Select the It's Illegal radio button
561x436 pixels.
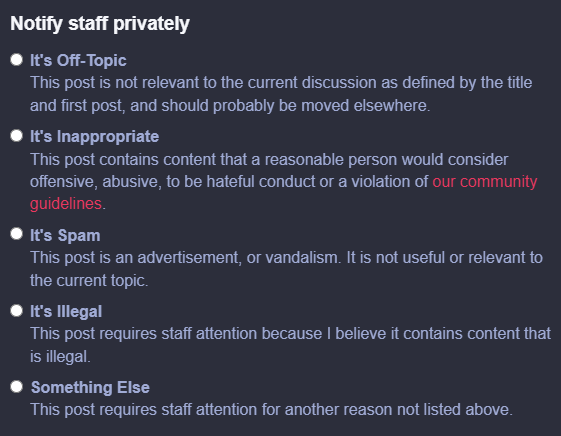tap(16, 310)
